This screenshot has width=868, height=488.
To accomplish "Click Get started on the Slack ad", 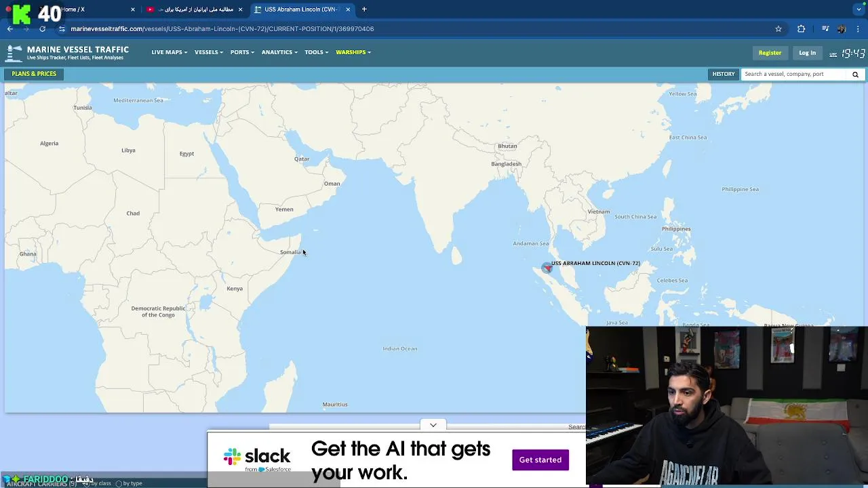I will point(540,460).
